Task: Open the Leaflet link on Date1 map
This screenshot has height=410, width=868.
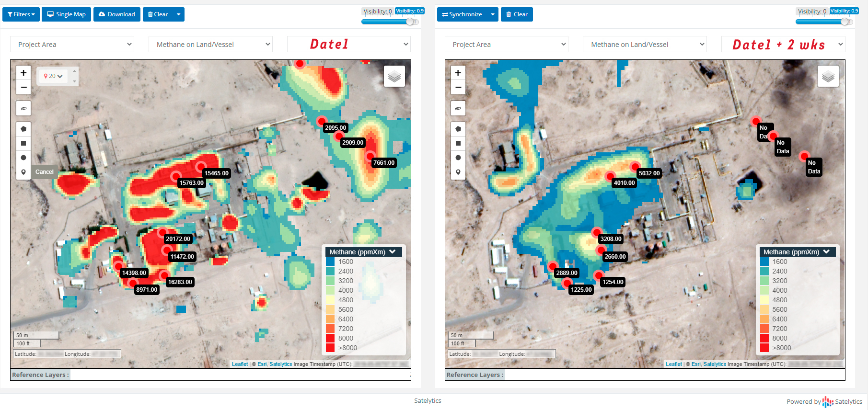Action: click(x=240, y=364)
